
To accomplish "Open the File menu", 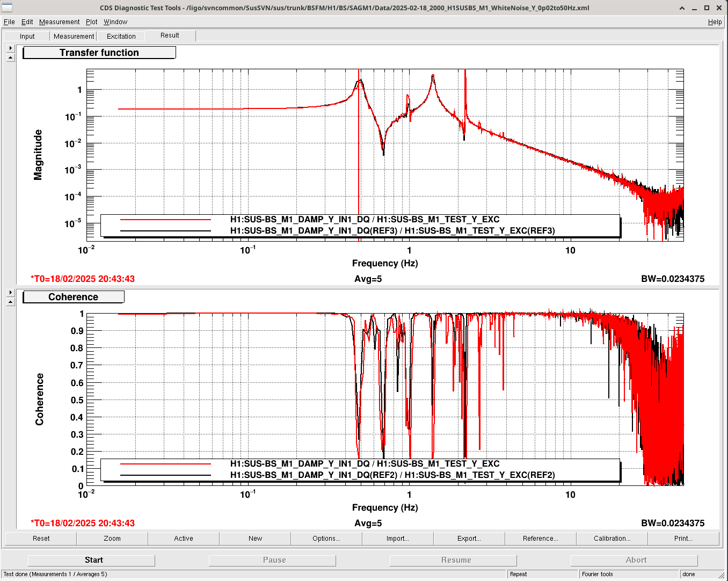I will click(x=9, y=22).
